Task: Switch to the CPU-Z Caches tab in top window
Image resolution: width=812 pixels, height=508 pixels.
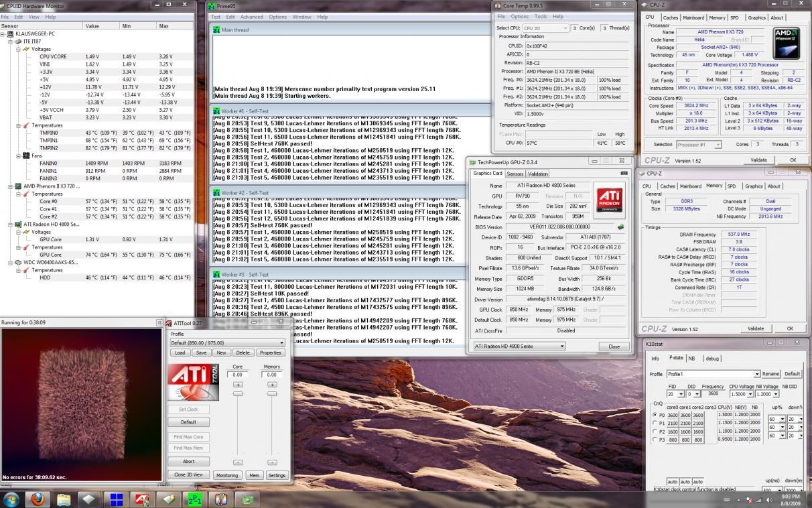Action: pyautogui.click(x=670, y=18)
